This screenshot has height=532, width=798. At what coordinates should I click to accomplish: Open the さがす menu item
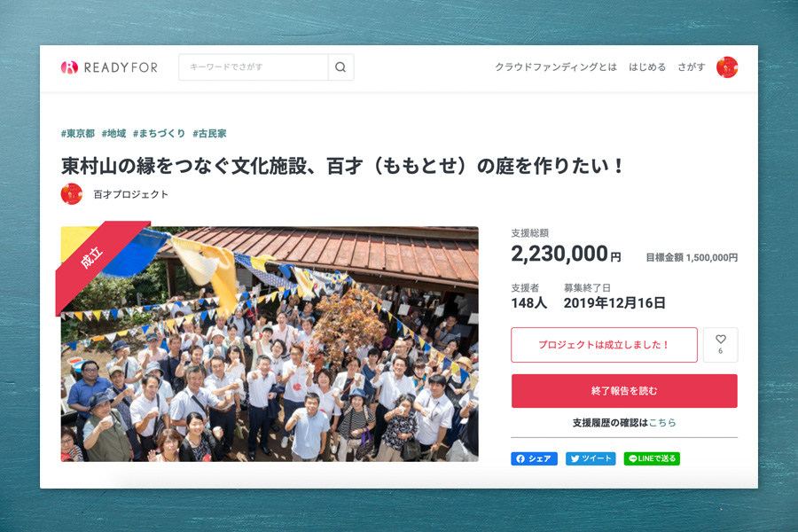coord(691,67)
